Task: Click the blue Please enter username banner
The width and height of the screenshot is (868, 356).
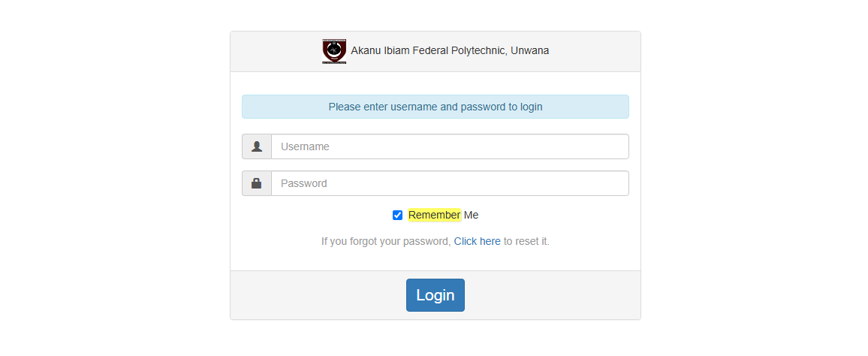Action: [x=436, y=107]
